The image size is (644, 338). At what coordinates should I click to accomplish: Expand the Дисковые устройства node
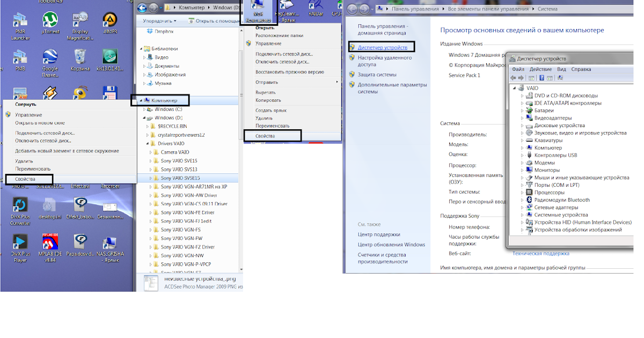pyautogui.click(x=522, y=126)
